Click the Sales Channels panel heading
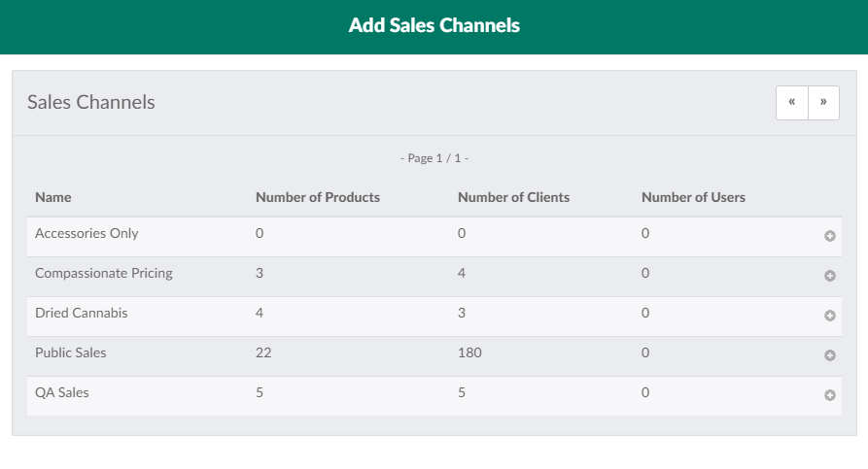Viewport: 868px width, 469px height. coord(91,102)
